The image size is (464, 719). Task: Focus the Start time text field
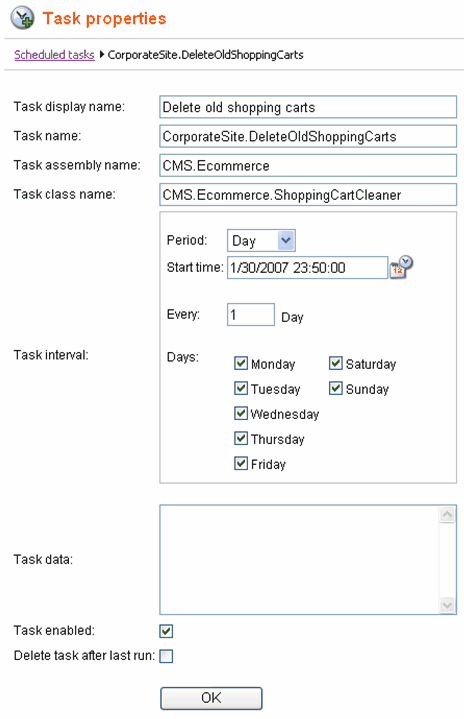(308, 267)
